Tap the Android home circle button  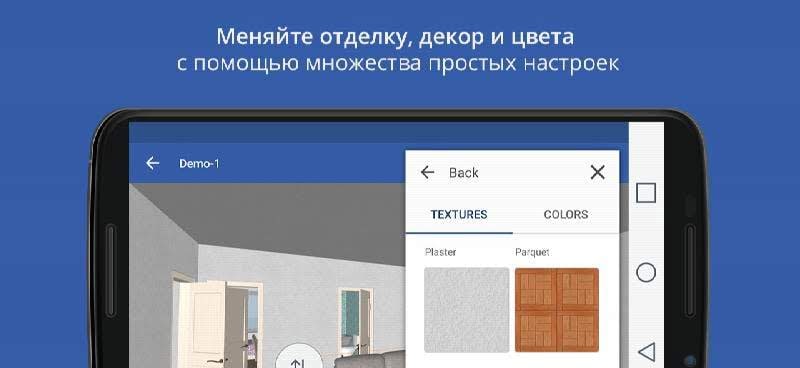(x=646, y=273)
